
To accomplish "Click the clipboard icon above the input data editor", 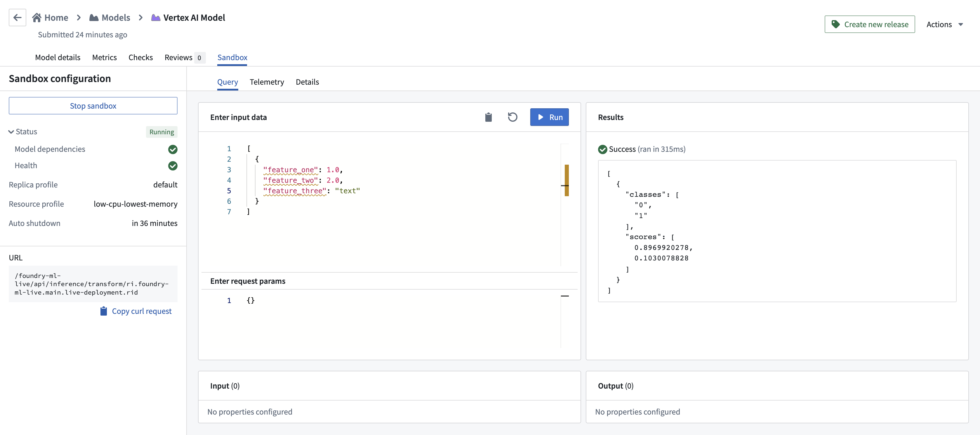I will (x=489, y=117).
